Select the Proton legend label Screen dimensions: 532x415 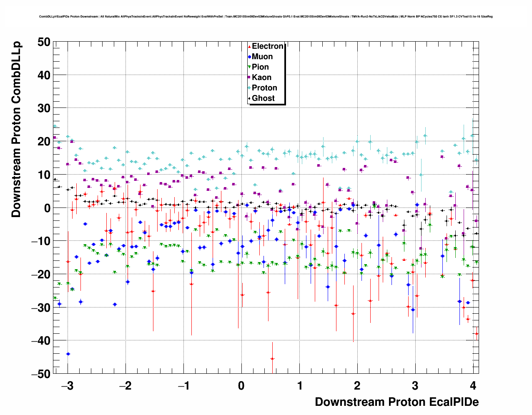click(264, 88)
